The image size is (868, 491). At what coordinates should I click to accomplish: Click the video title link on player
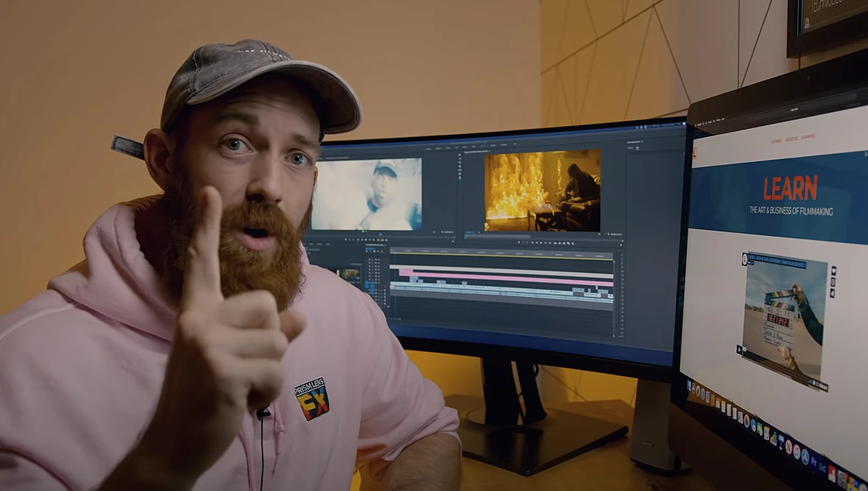[x=777, y=262]
